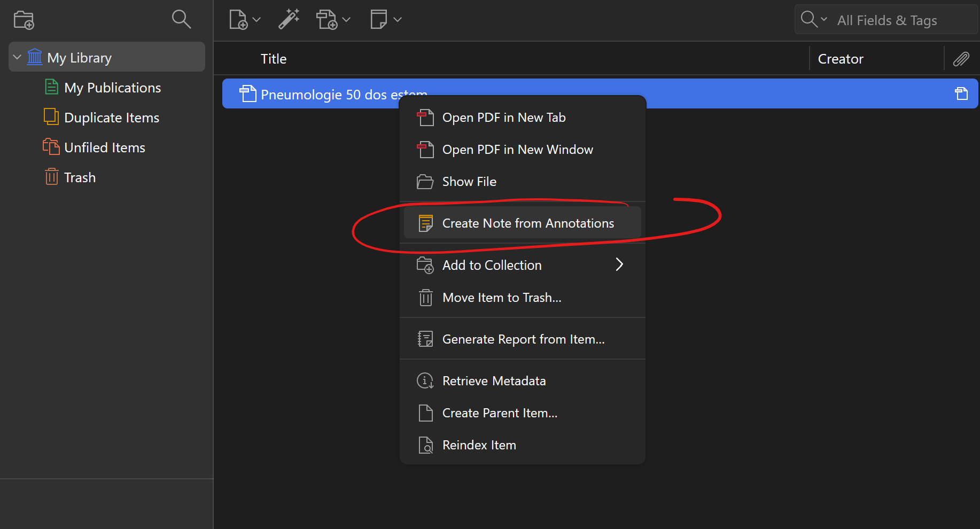The width and height of the screenshot is (980, 529).
Task: Click the attachment icon in the Pneumologie row
Action: point(961,94)
